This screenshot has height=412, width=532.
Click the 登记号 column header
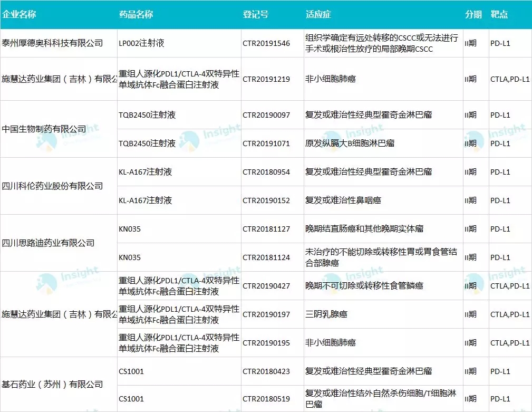[256, 14]
